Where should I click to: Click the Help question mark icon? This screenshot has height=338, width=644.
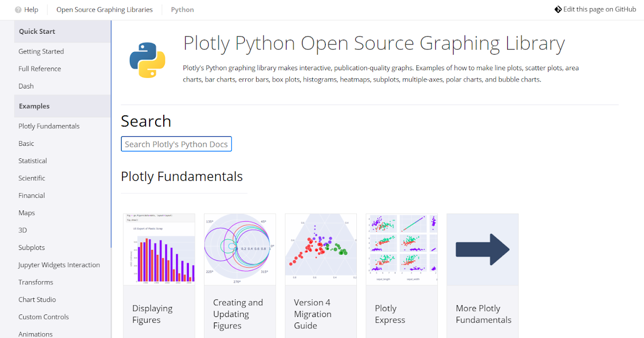click(18, 10)
